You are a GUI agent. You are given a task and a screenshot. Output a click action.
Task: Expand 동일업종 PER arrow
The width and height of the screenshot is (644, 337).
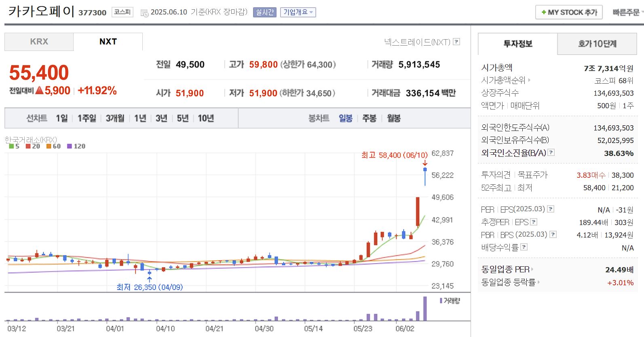click(x=532, y=269)
